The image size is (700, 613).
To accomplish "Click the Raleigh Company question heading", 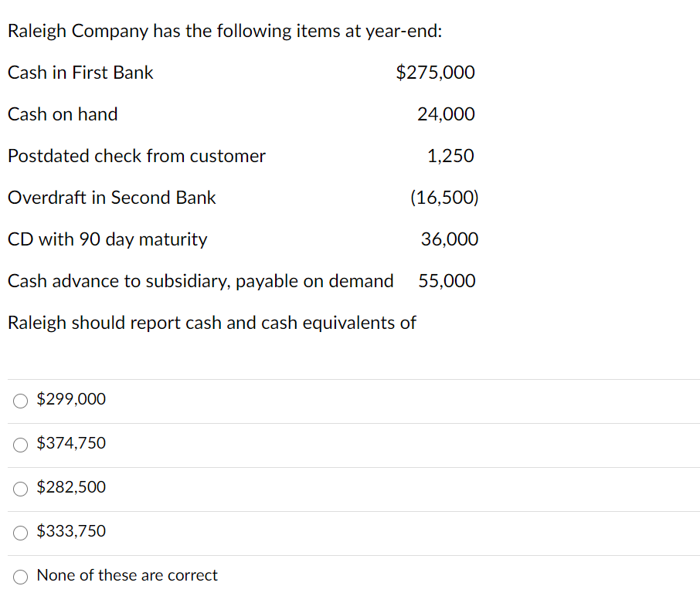I will [225, 31].
